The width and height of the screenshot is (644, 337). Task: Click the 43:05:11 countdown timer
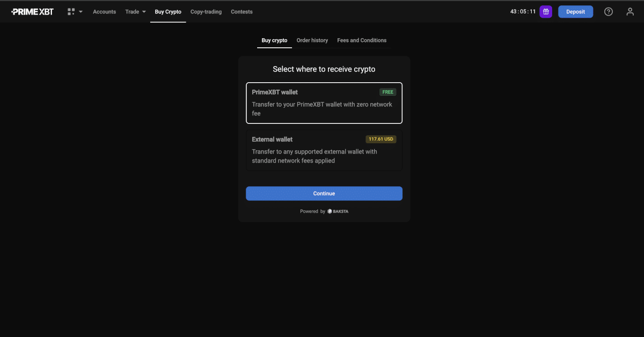(x=523, y=12)
